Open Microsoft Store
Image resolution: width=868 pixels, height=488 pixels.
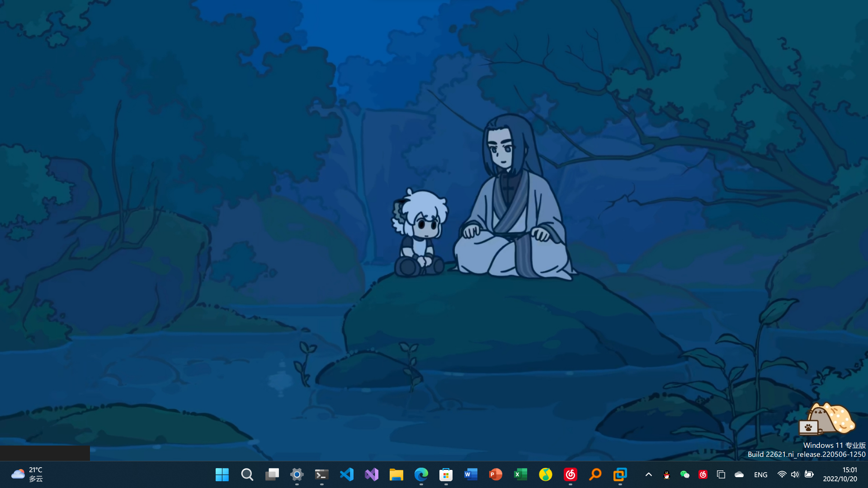coord(446,474)
